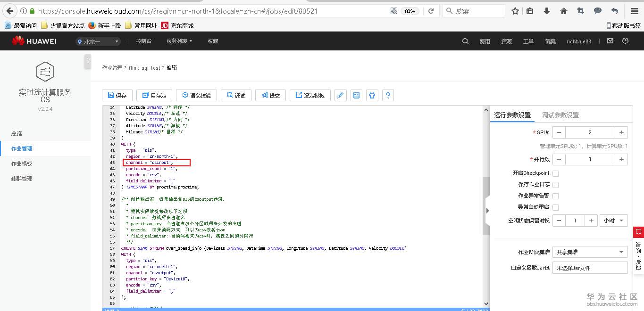
Task: Click the shirt theme icon in toolbar
Action: (372, 95)
